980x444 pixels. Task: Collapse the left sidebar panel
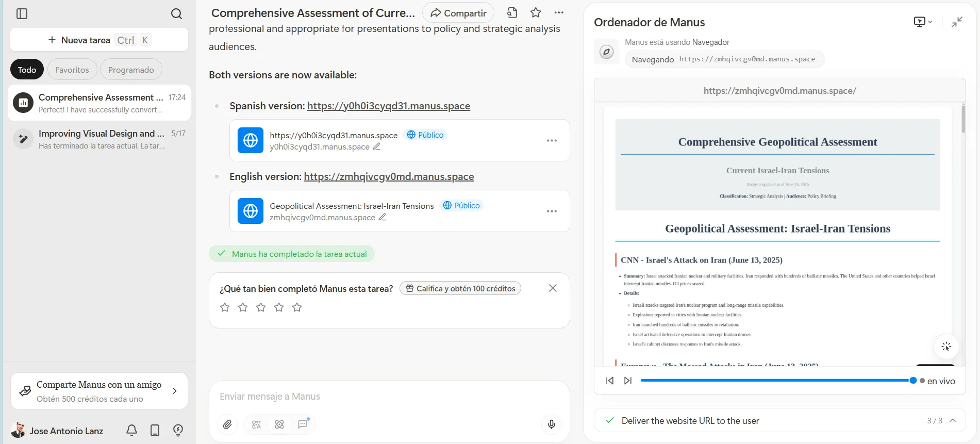[22, 13]
